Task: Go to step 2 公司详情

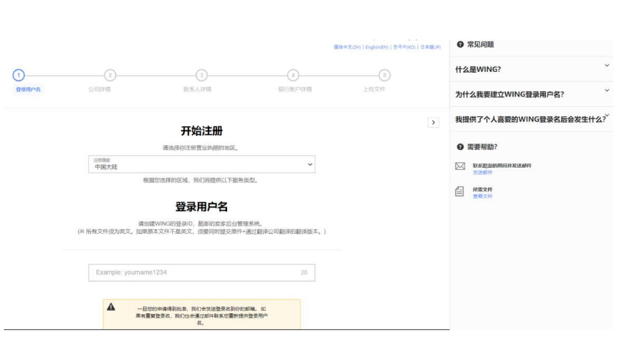Action: 109,75
